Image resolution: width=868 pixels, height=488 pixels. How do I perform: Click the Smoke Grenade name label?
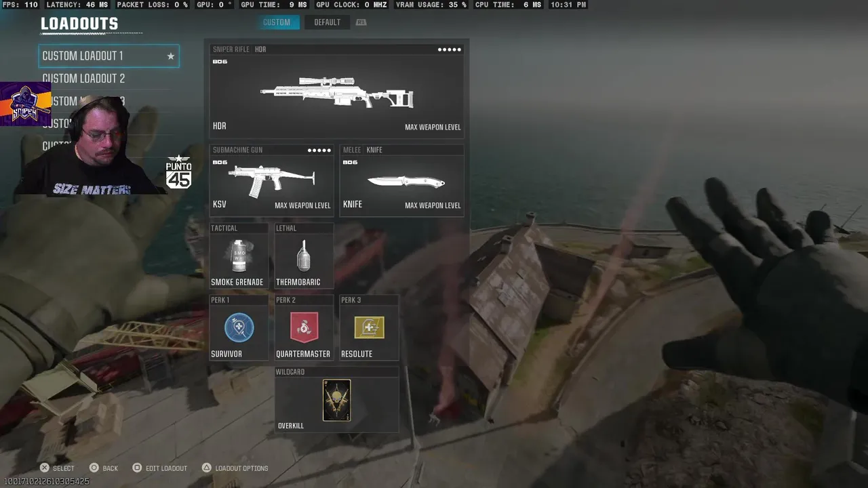pos(237,283)
